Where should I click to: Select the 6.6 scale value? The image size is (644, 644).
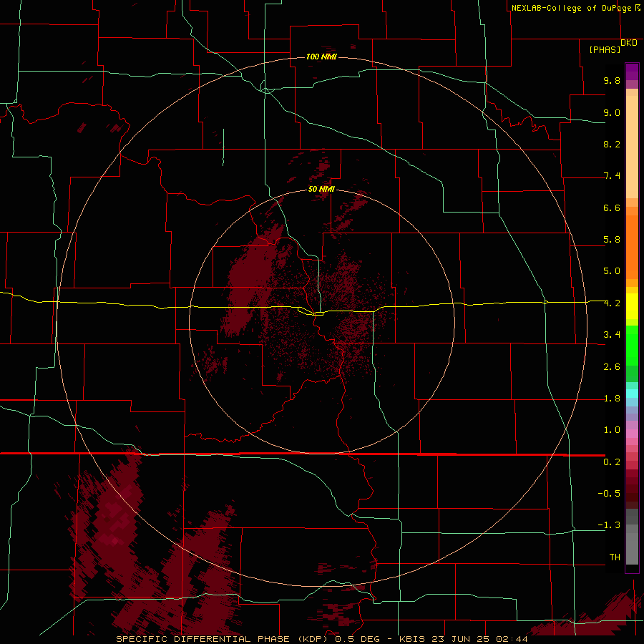click(612, 208)
